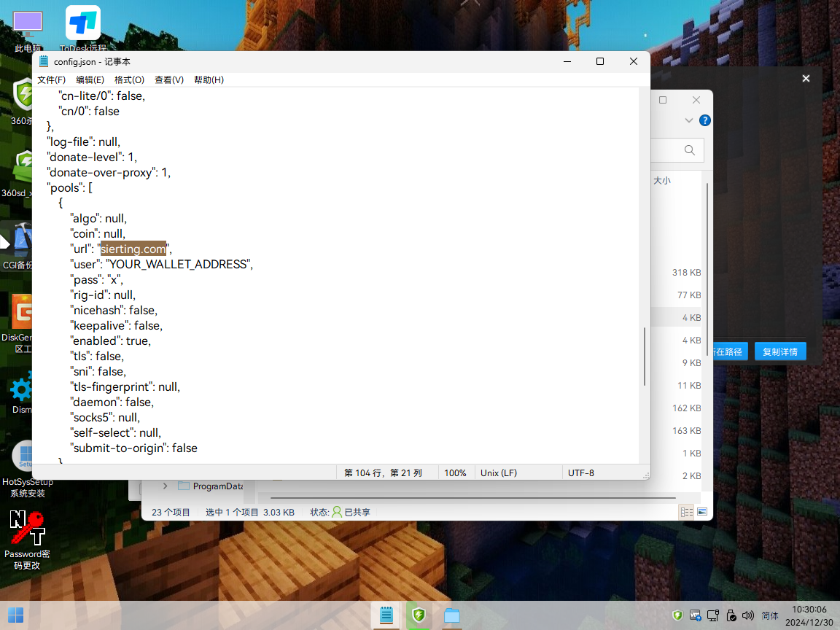This screenshot has width=840, height=630.
Task: Click the 复制详情 button
Action: coord(780,352)
